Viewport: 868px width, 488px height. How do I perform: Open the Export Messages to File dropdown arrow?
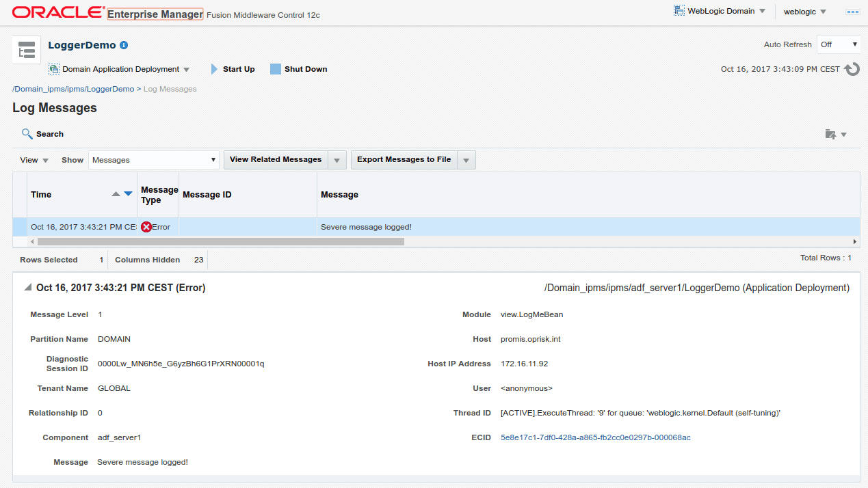pyautogui.click(x=466, y=159)
